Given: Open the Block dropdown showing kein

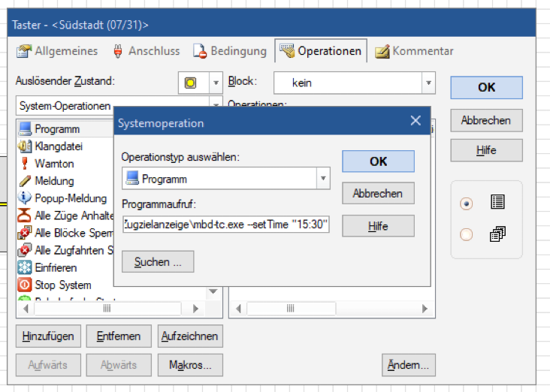Looking at the screenshot, I should 428,83.
